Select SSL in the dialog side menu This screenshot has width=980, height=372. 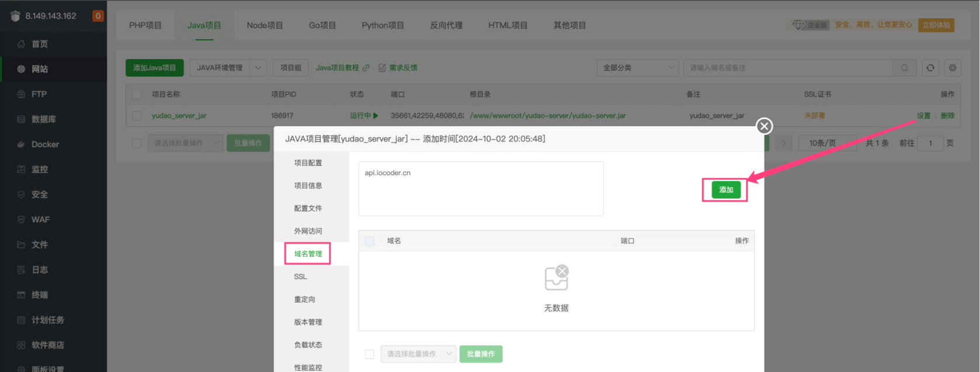pyautogui.click(x=300, y=277)
